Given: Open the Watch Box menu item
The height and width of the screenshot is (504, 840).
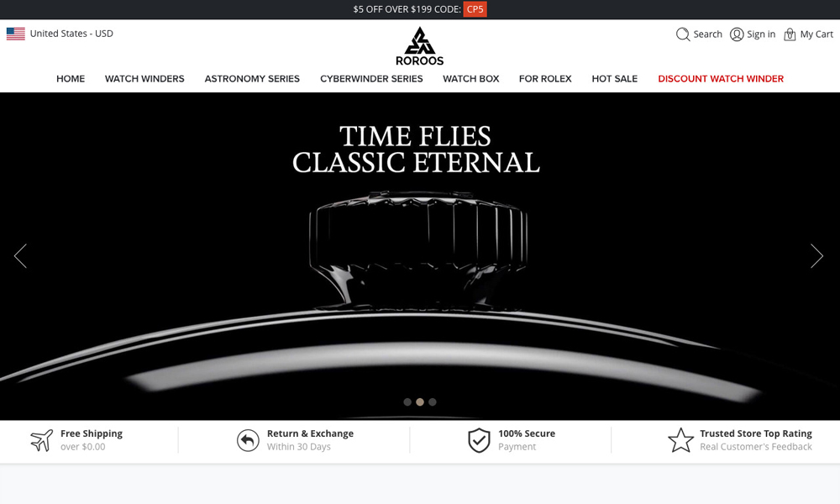Looking at the screenshot, I should 471,79.
